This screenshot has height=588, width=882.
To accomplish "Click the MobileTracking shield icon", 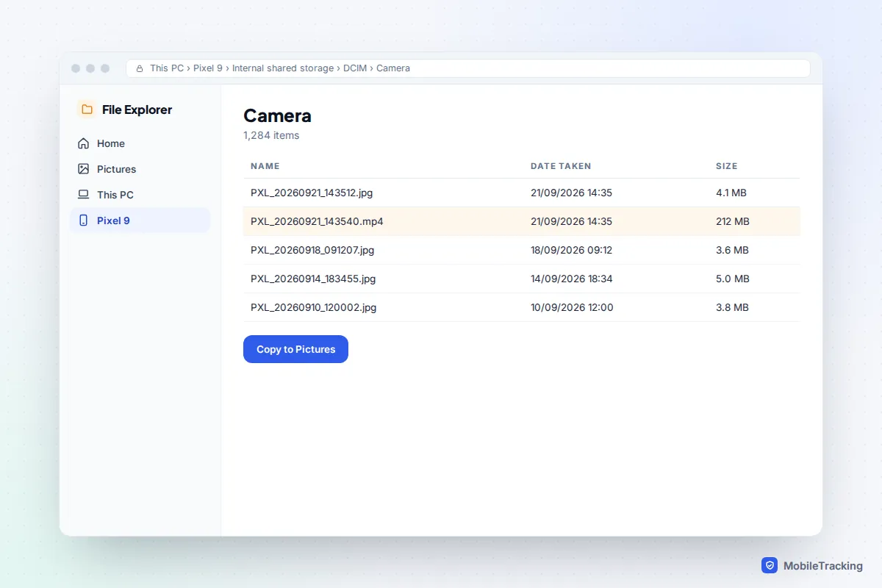I will click(x=770, y=565).
